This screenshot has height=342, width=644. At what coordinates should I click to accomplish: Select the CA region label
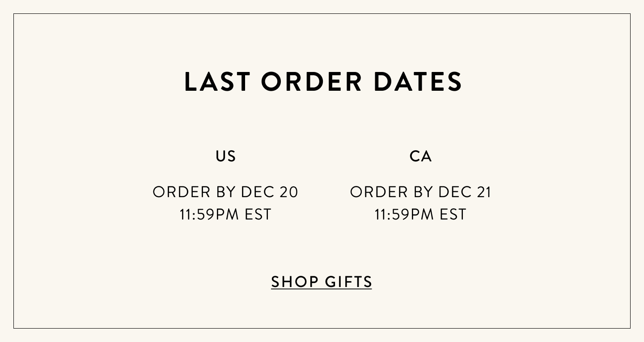click(421, 156)
